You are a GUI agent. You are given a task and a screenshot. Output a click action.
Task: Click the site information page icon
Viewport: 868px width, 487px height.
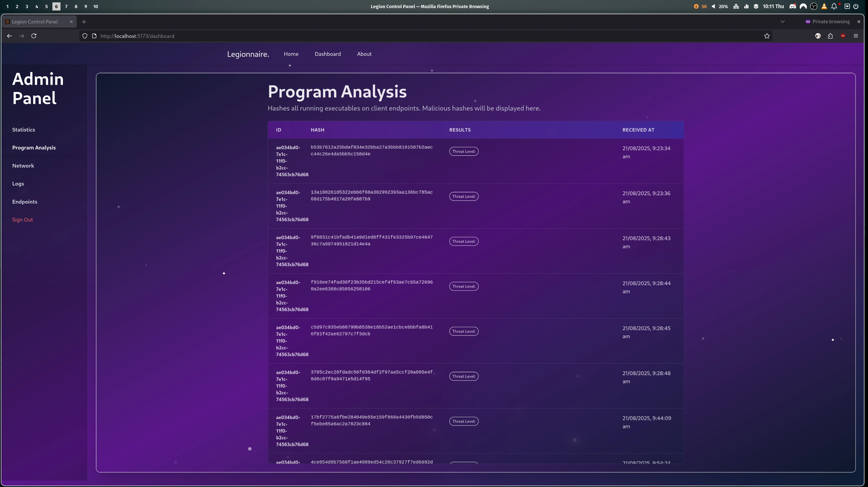94,36
